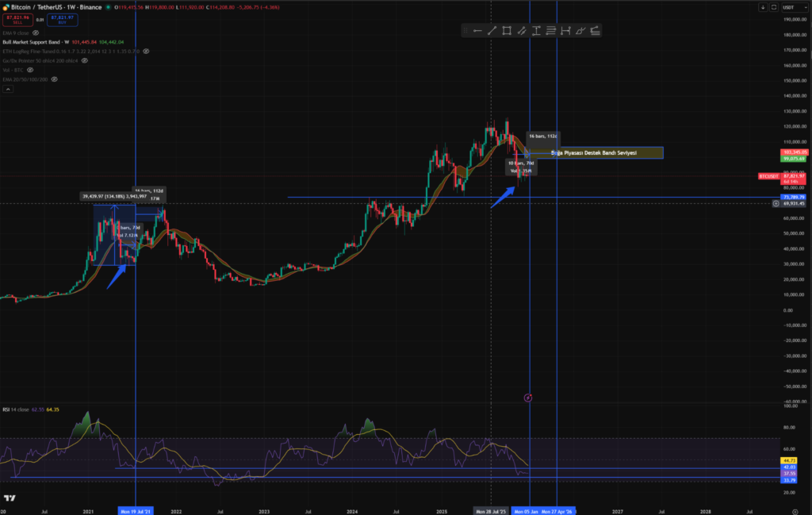This screenshot has height=515, width=812.
Task: Select the date range measure tool
Action: 566,31
